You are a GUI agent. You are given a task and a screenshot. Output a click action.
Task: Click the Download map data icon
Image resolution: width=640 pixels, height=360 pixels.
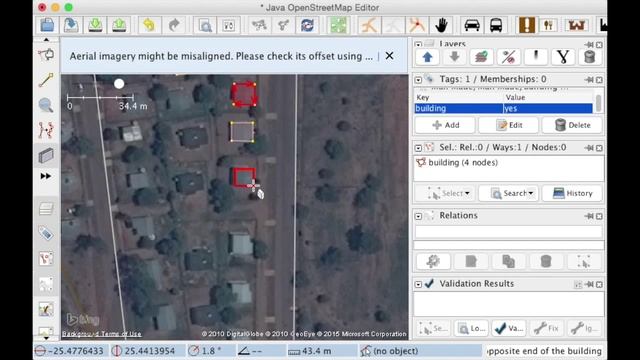[95, 25]
